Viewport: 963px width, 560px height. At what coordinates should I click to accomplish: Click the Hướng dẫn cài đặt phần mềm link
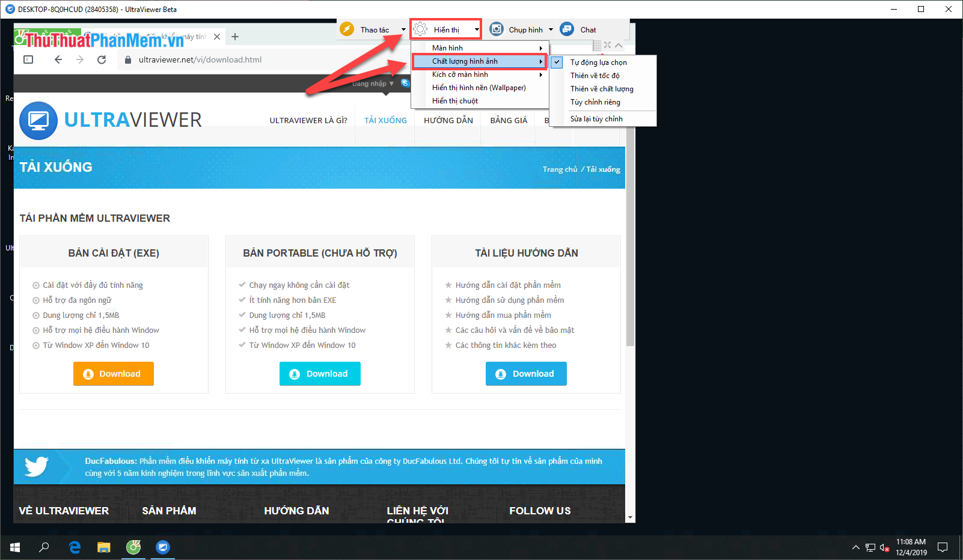click(508, 285)
